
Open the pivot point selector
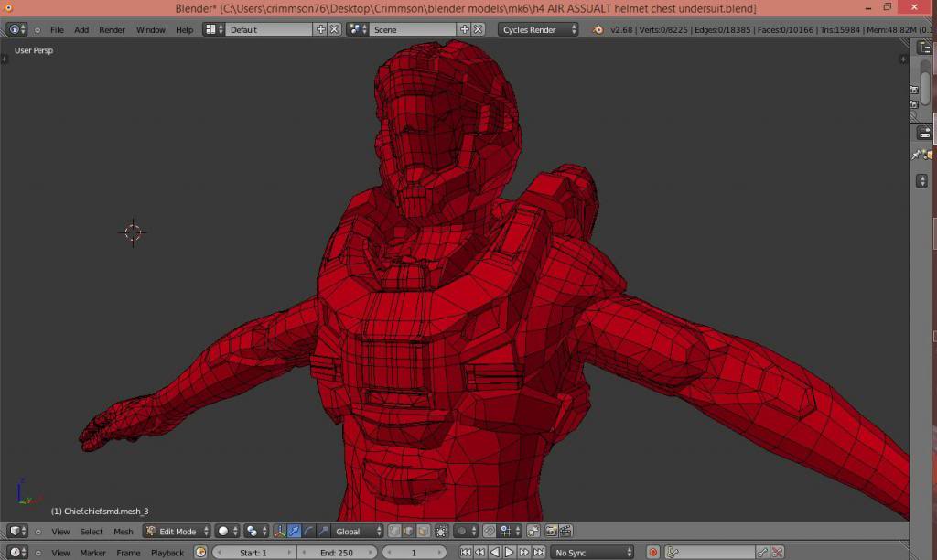(256, 531)
